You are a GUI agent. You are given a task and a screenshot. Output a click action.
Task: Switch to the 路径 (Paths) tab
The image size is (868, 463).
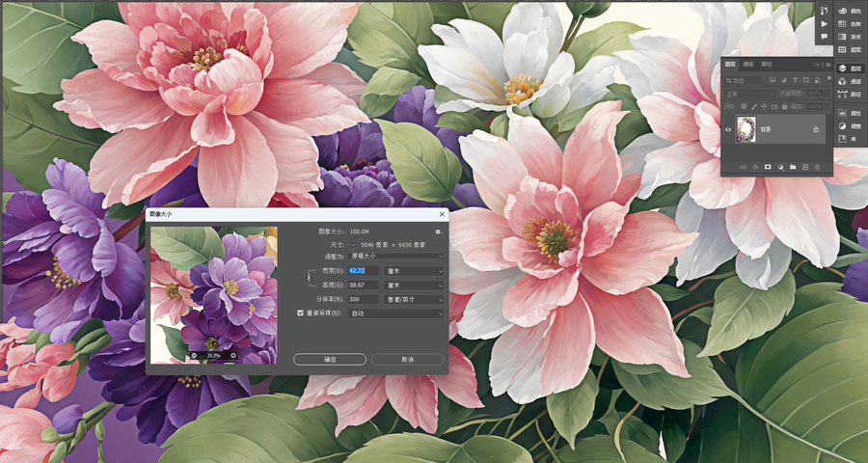coord(766,65)
